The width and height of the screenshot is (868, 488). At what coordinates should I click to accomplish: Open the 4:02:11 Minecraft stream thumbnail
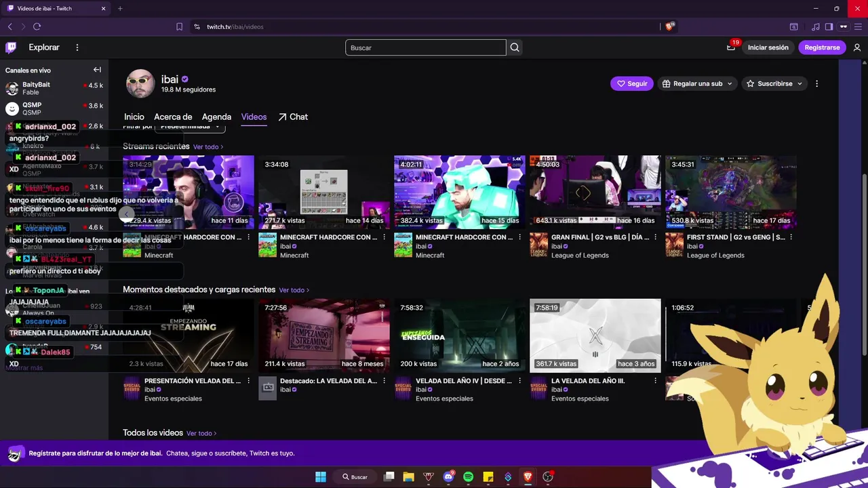[460, 192]
